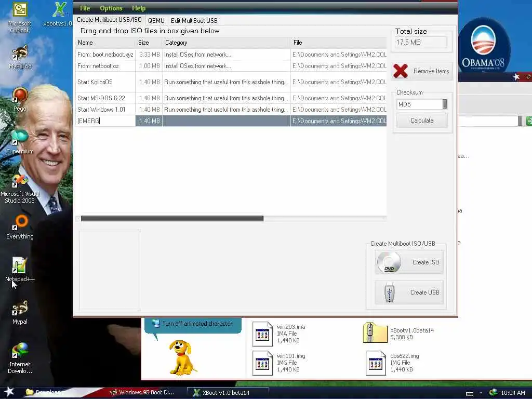Screen dimensions: 532x399
Task: Select the Start KolibriOS row
Action: (231, 82)
